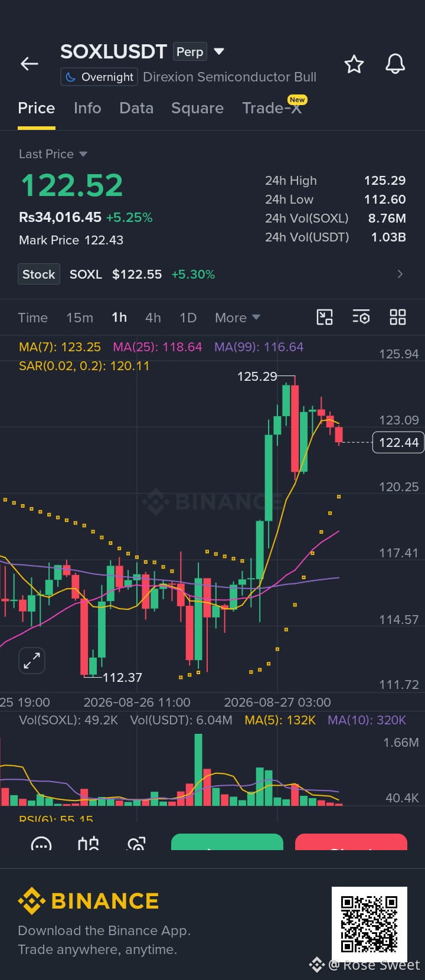Tap the Perp contract badge
Image resolution: width=425 pixels, height=980 pixels.
click(190, 52)
